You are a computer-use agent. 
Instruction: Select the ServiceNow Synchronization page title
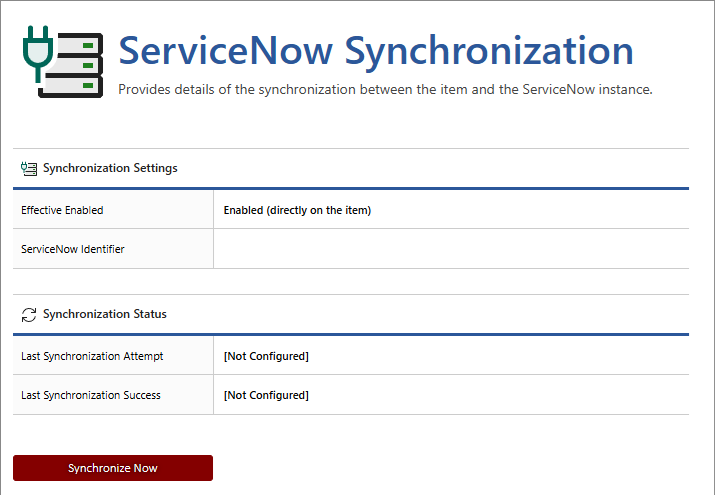(375, 50)
